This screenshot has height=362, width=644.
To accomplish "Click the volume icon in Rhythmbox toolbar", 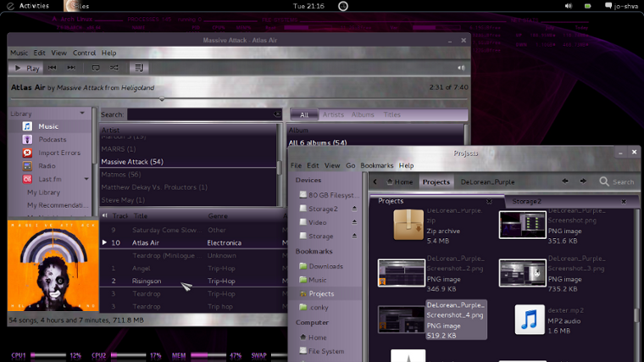I will click(462, 68).
